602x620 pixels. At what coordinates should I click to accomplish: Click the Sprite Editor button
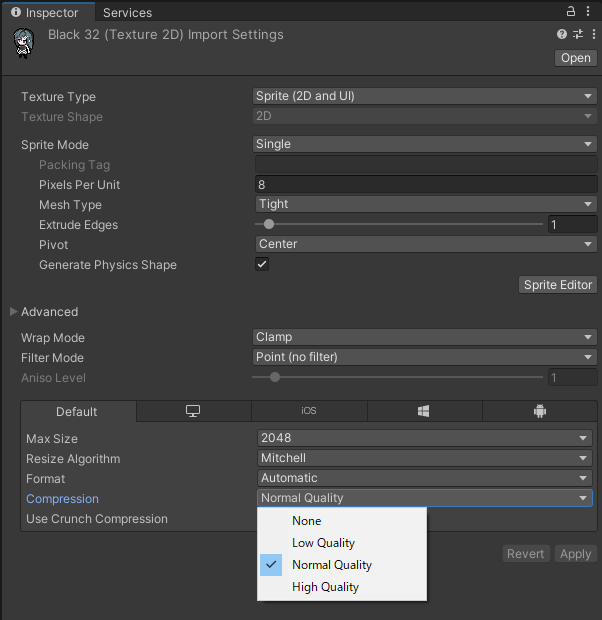(x=558, y=285)
